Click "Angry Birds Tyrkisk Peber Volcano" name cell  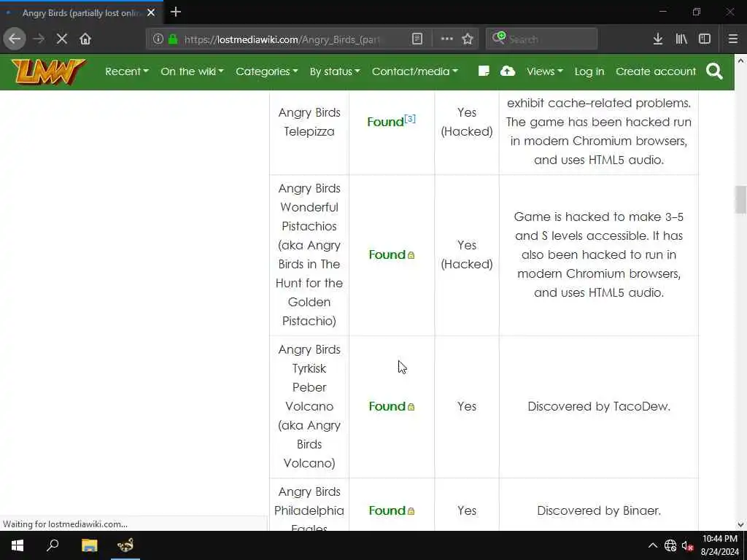coord(309,406)
